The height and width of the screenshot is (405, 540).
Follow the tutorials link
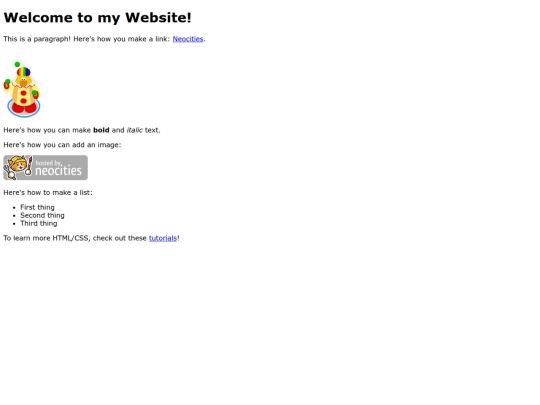[x=163, y=238]
